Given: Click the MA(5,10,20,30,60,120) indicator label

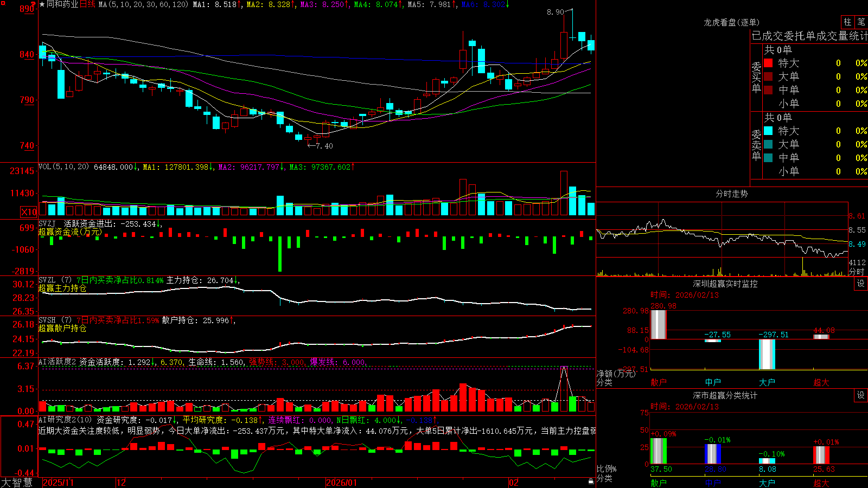Looking at the screenshot, I should [143, 4].
